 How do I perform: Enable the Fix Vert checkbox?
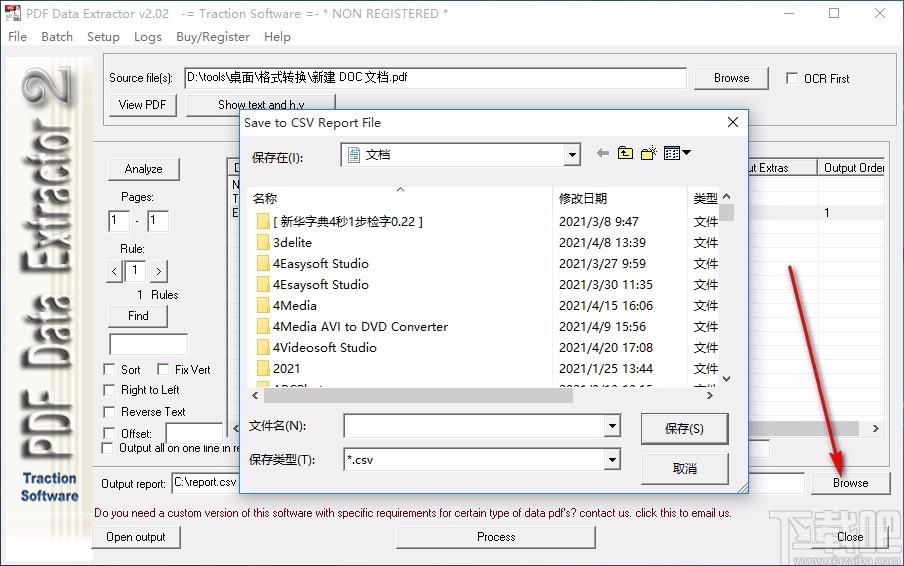[x=163, y=369]
